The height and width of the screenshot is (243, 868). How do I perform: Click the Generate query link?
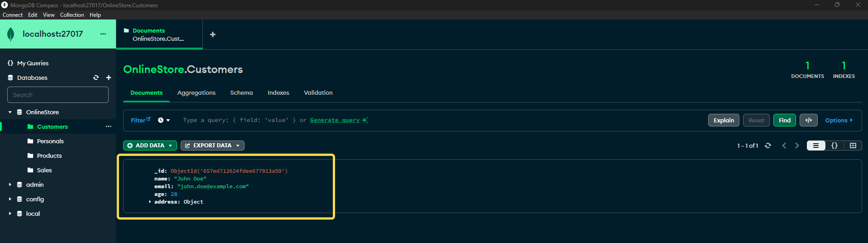click(335, 120)
